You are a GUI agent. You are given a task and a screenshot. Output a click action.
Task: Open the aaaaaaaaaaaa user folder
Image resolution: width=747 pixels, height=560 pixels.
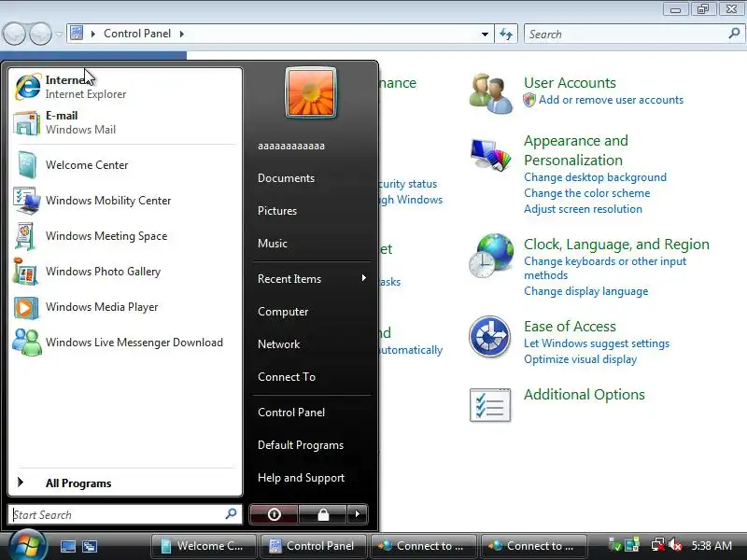pos(291,146)
